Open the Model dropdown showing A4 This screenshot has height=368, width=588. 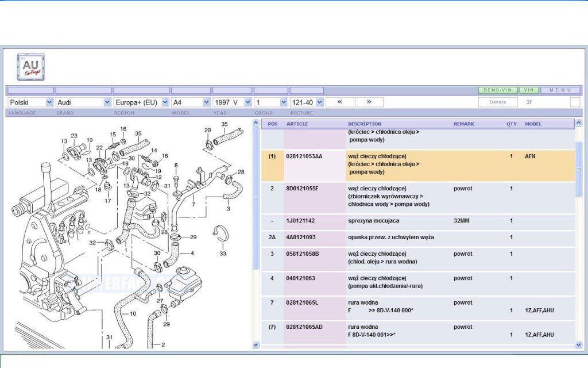point(191,102)
